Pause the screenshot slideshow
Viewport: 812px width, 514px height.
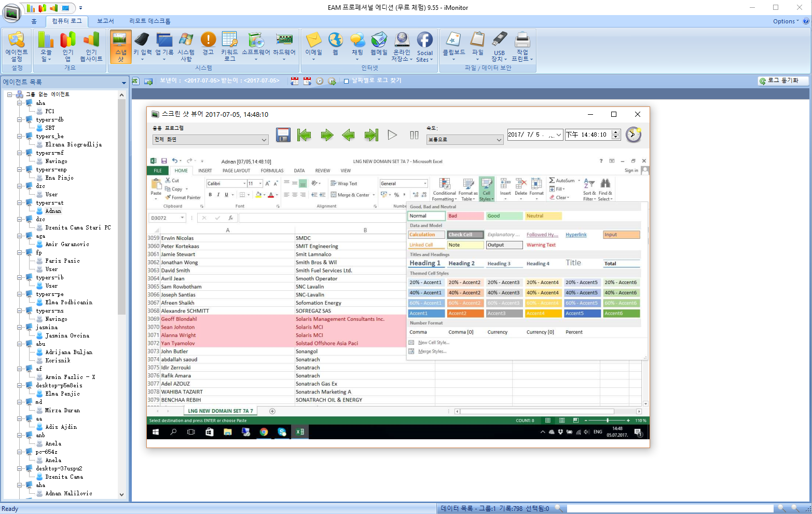(x=414, y=135)
